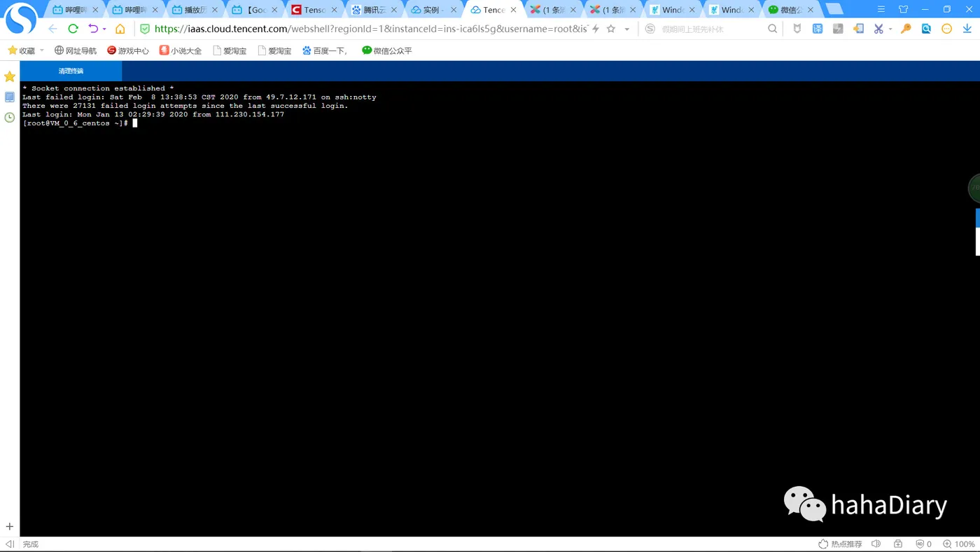Open the orange more-extensions circle icon
The width and height of the screenshot is (980, 552).
946,29
